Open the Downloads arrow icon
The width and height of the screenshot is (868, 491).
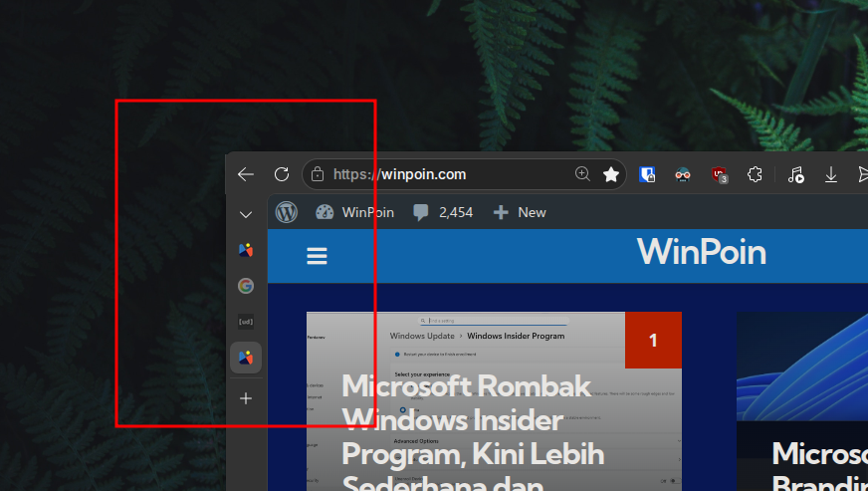point(831,175)
